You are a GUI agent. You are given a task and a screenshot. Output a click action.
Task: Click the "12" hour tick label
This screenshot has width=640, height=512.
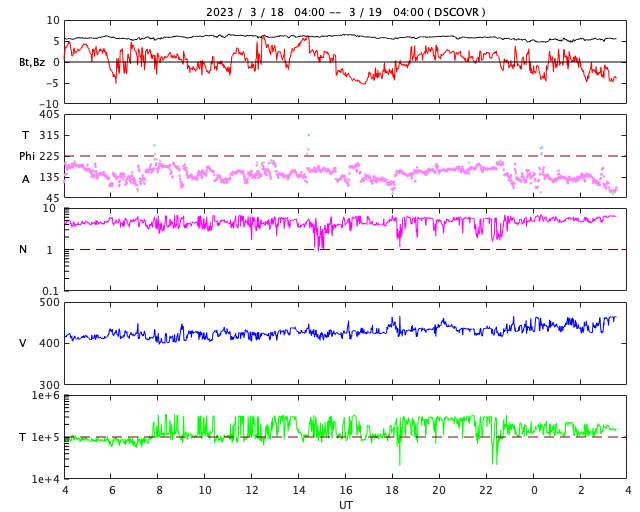pos(252,490)
